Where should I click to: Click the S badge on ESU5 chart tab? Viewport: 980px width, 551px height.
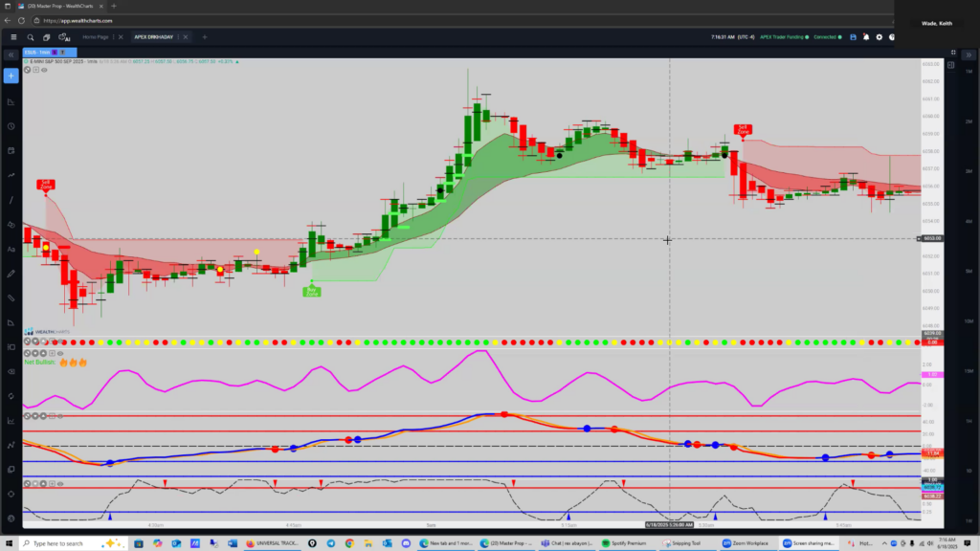point(55,53)
